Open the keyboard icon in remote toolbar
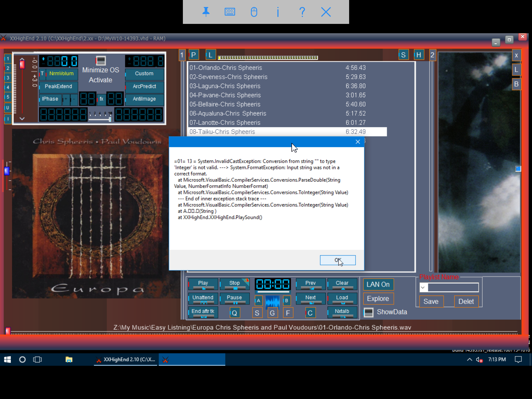The width and height of the screenshot is (532, 399). pyautogui.click(x=230, y=12)
